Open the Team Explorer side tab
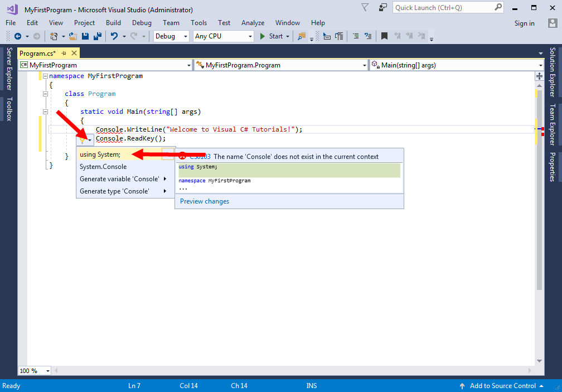The width and height of the screenshot is (562, 392). [x=553, y=125]
